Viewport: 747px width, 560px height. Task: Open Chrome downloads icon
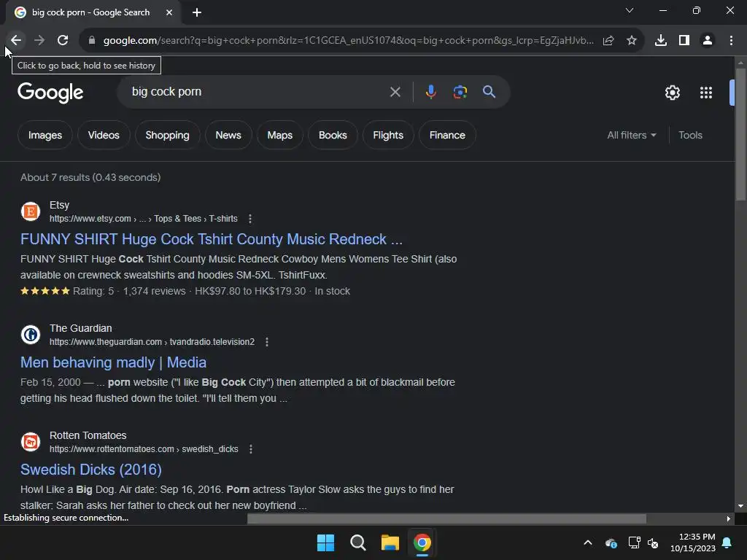[661, 41]
